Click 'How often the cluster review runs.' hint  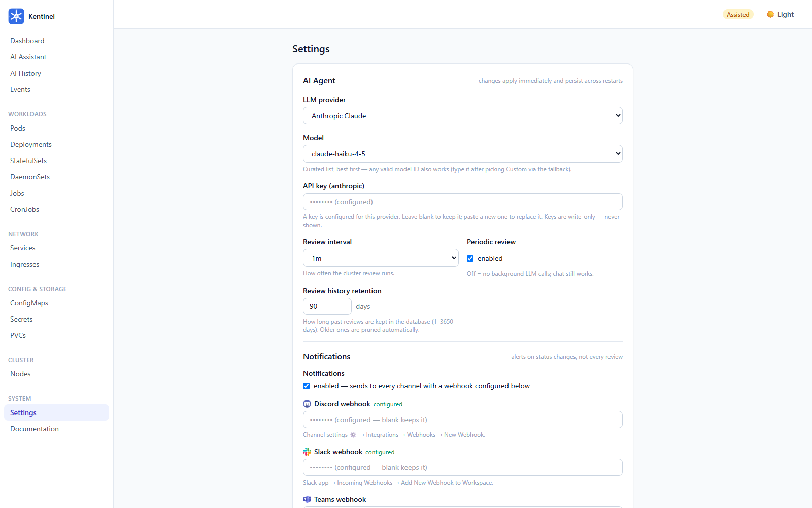click(349, 273)
